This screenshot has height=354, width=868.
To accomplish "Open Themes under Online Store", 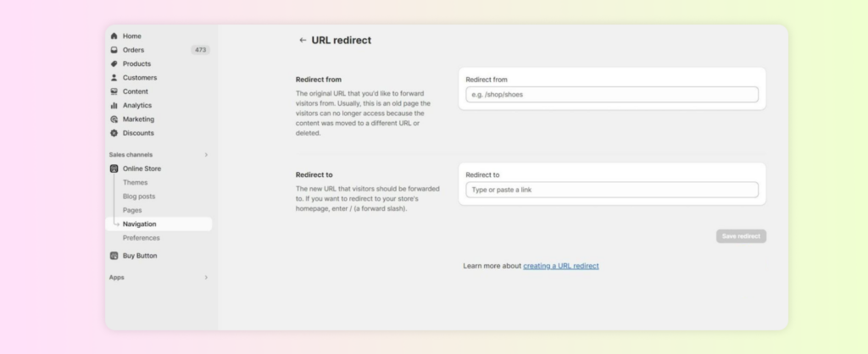I will pos(135,183).
